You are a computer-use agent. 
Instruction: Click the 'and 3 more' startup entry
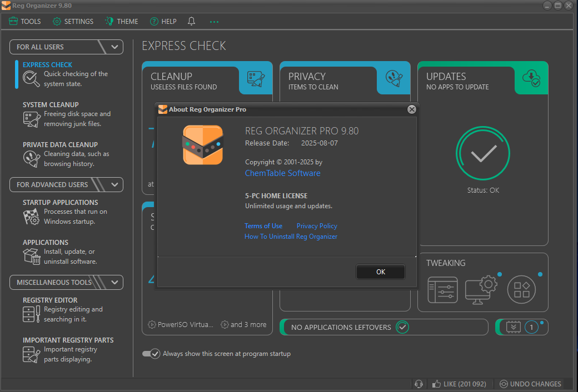point(243,325)
